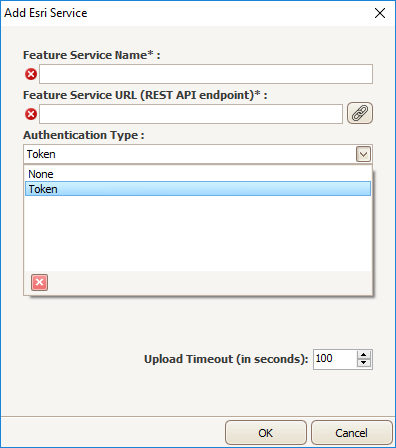Expand the Authentication Type dropdown arrow
The height and width of the screenshot is (448, 396).
pos(363,154)
